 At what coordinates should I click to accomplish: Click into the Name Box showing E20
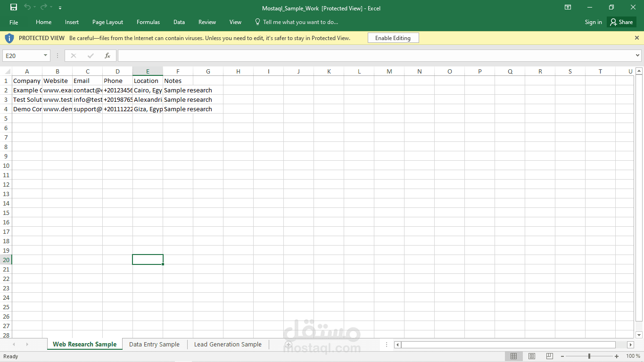point(23,56)
